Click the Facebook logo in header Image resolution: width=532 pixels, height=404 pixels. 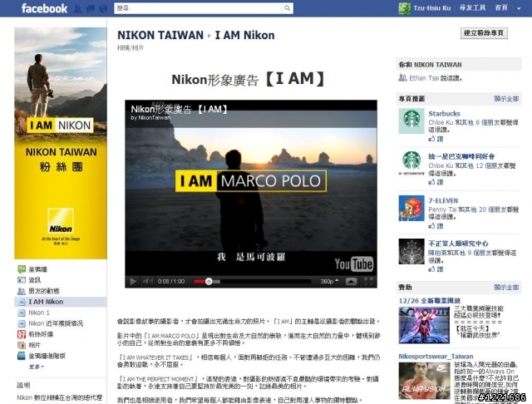(x=44, y=8)
